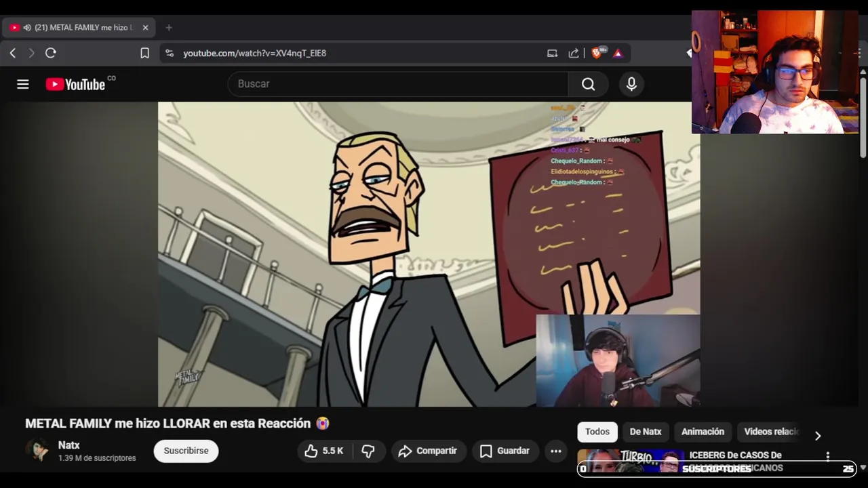
Task: Select the De Natx filter chip
Action: [646, 432]
